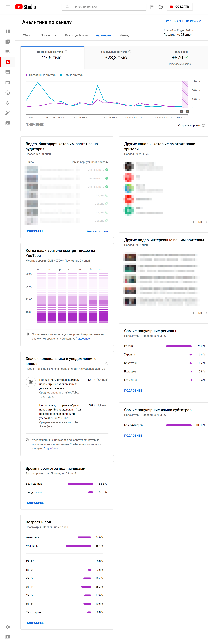Click the help icon beside Открыть справку
Screen dimensions: 208x644
204,125
